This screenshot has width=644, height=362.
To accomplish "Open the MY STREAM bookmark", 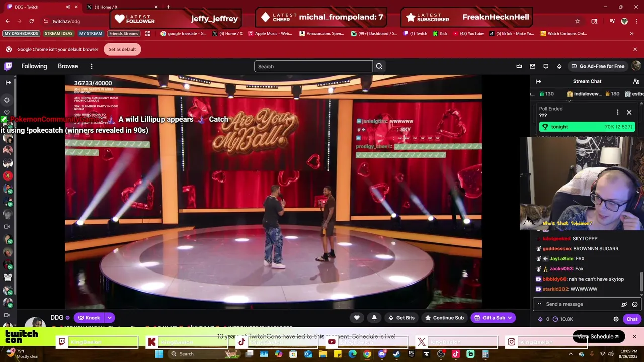I will [x=91, y=33].
